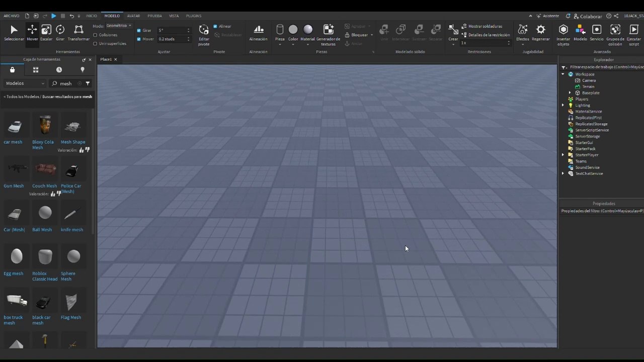Activate the Transformar tool

coord(78,33)
